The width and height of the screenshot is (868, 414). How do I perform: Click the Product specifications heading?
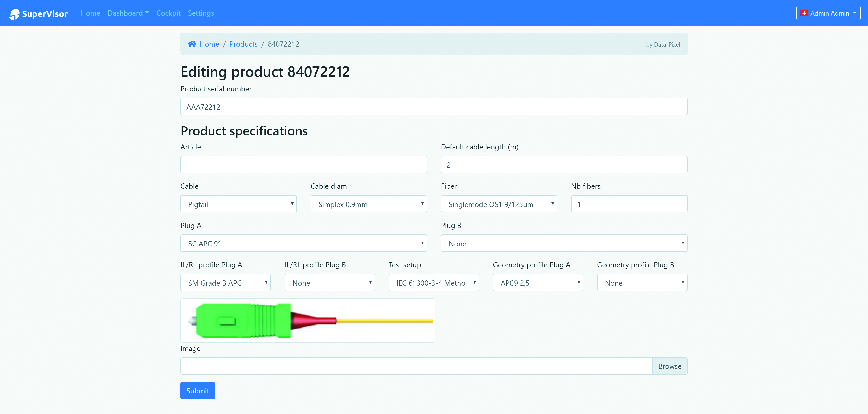coord(244,131)
